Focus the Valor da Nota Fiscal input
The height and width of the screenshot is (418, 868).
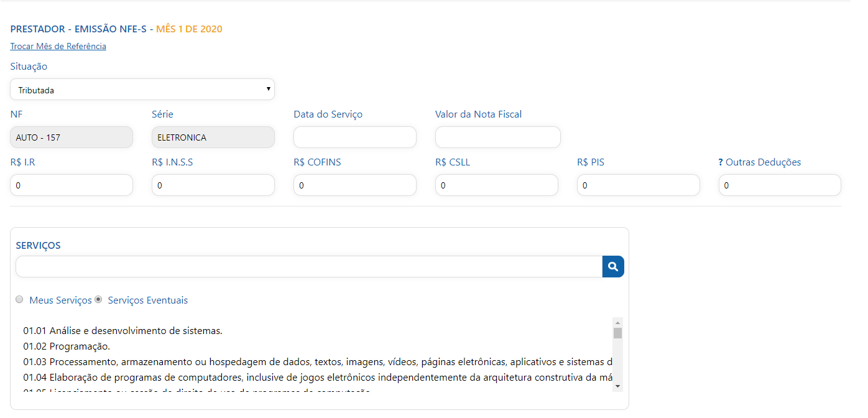point(498,137)
